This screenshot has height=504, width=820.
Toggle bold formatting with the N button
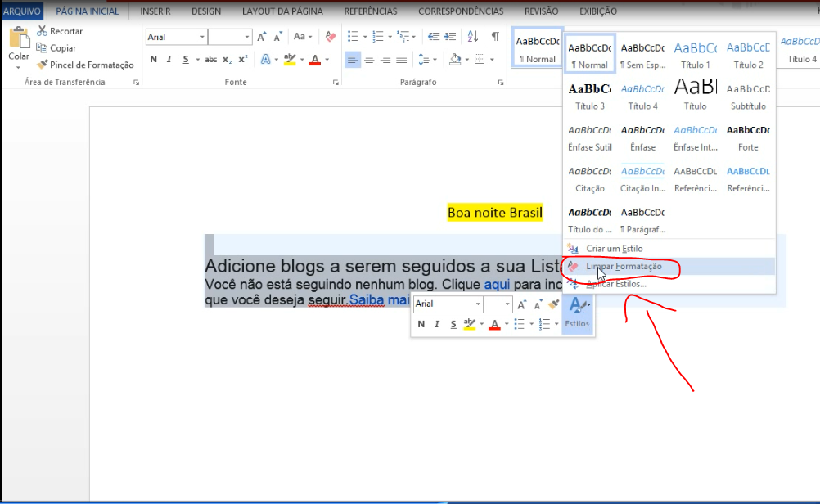pyautogui.click(x=152, y=60)
